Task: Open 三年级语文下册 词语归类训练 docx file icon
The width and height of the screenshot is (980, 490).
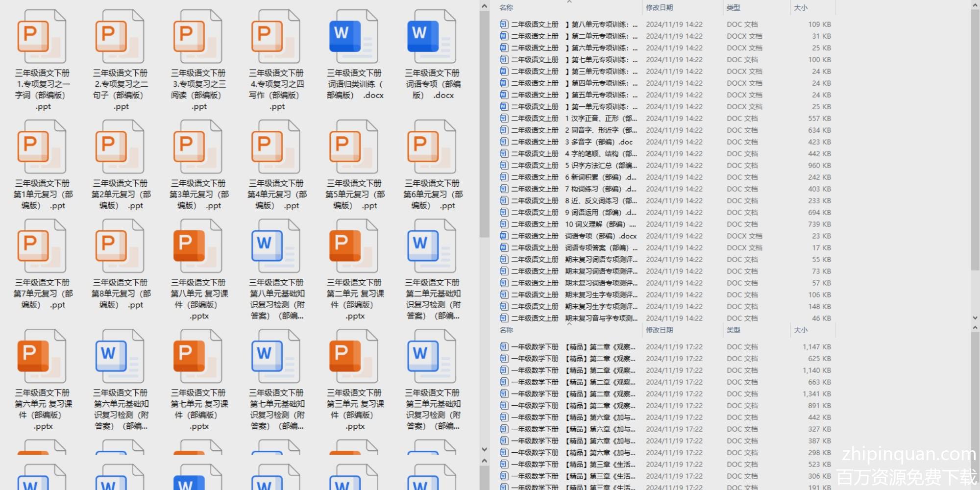Action: tap(354, 37)
